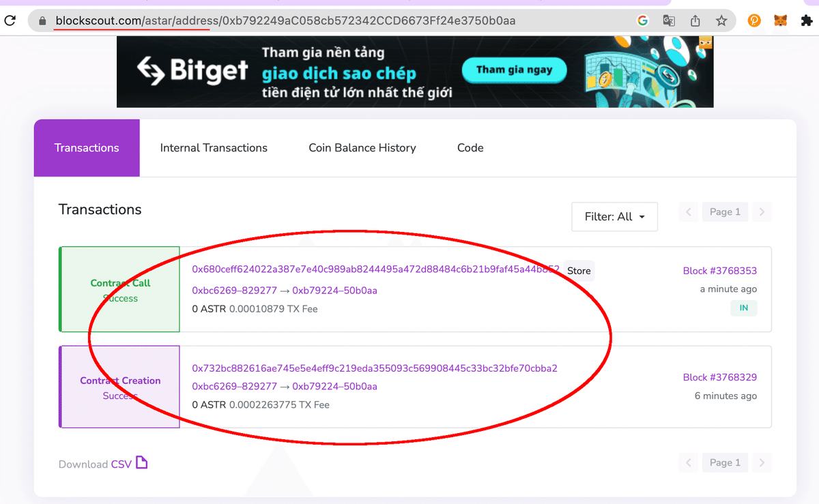The image size is (819, 504).
Task: Open the Coin Balance History tab
Action: point(362,148)
